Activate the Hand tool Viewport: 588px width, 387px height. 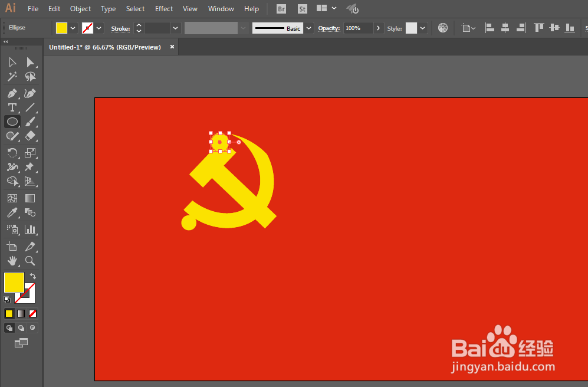(12, 261)
